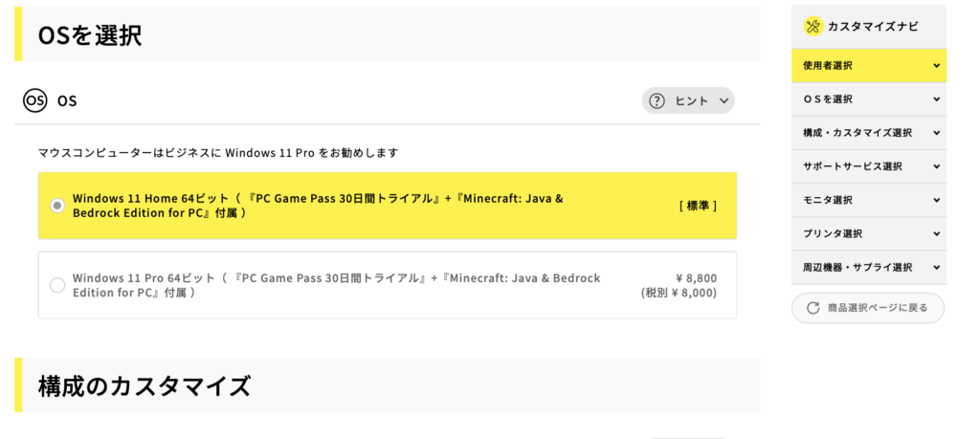The width and height of the screenshot is (980, 439).
Task: Click the カスタマイズナビ header
Action: point(871,27)
